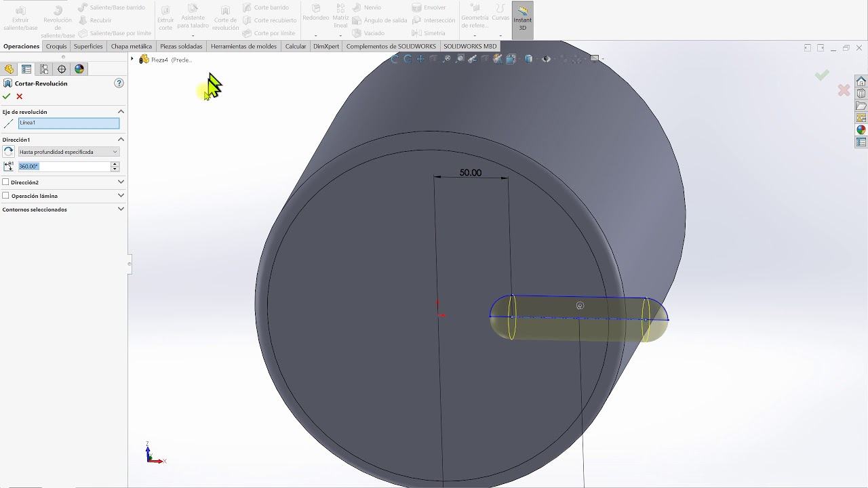Click the 360.00° angle input field
This screenshot has height=488, width=868.
tap(64, 166)
